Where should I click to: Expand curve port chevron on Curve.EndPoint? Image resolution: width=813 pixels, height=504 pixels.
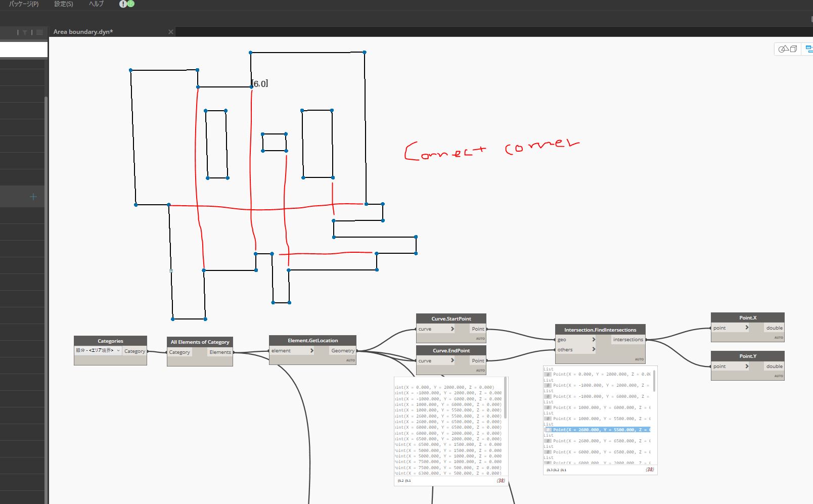(x=453, y=360)
